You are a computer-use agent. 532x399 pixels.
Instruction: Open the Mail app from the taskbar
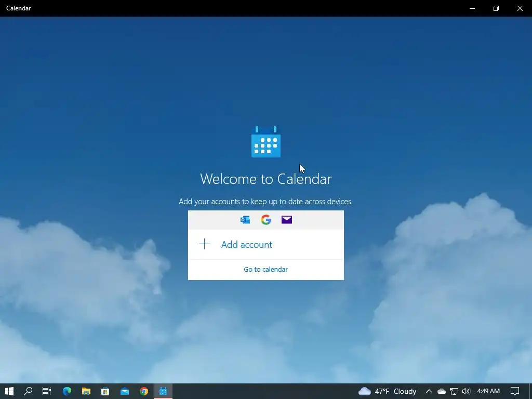[x=125, y=391]
